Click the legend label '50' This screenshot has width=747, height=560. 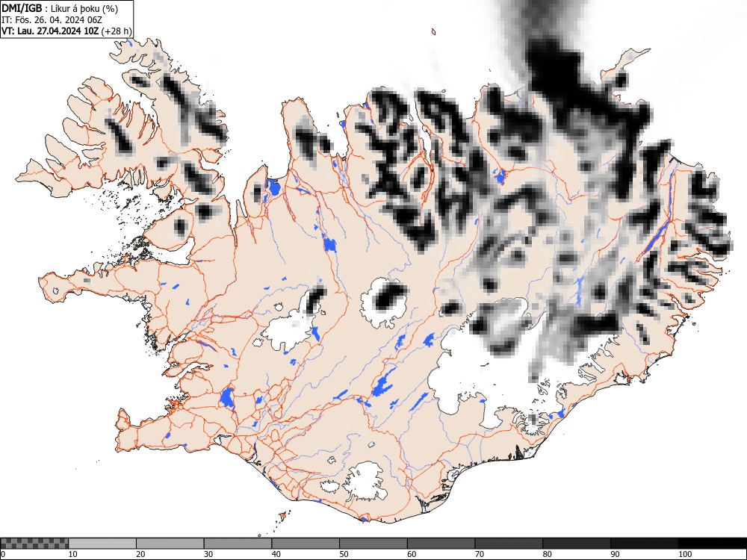[344, 554]
